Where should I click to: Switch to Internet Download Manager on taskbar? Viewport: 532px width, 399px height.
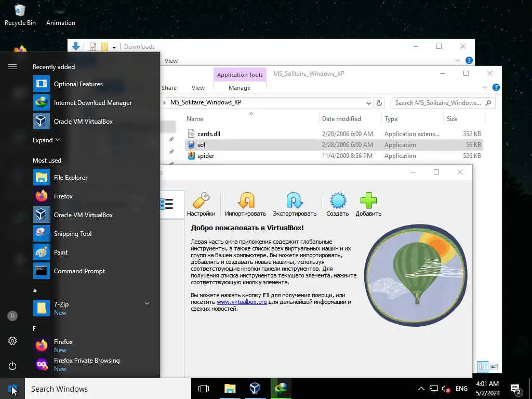pos(281,389)
